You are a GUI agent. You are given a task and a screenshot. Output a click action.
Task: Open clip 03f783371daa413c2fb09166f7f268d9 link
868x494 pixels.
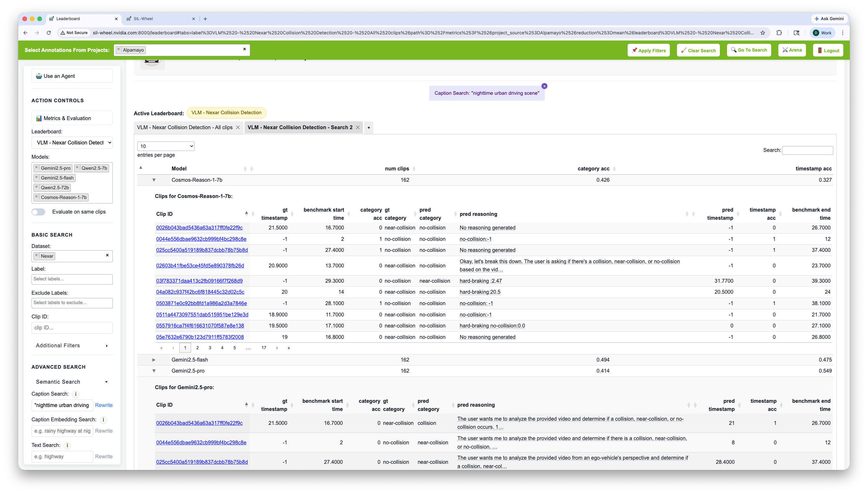tap(199, 281)
